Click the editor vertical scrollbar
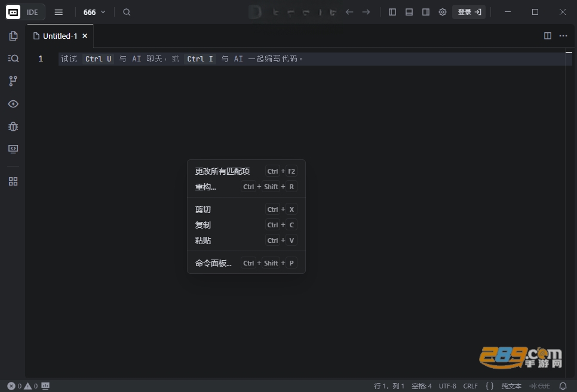The image size is (577, 392). point(569,212)
